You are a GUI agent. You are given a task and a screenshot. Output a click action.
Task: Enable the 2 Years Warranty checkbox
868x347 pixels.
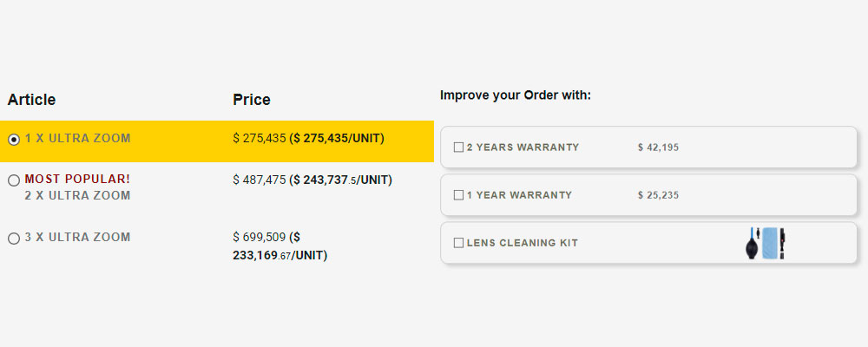pyautogui.click(x=458, y=147)
